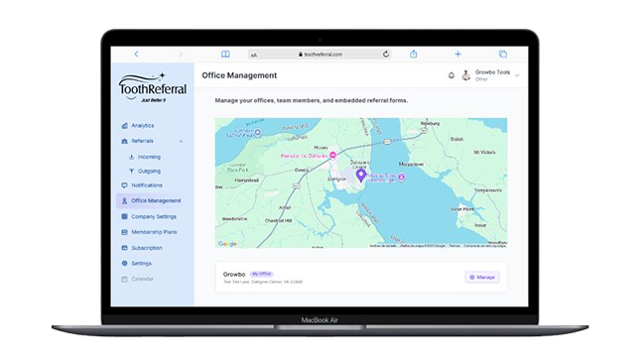This screenshot has height=360, width=644.
Task: Open the Analytics menu item
Action: pos(143,126)
